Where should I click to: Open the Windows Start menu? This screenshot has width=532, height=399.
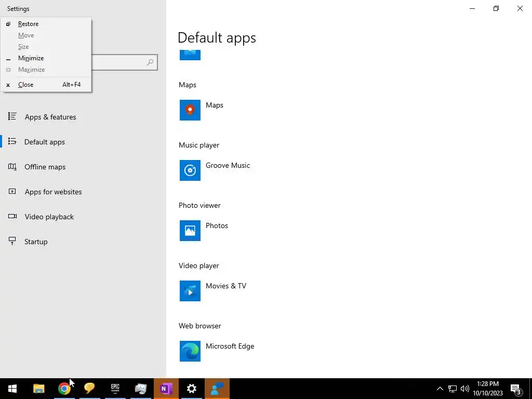[x=12, y=389]
